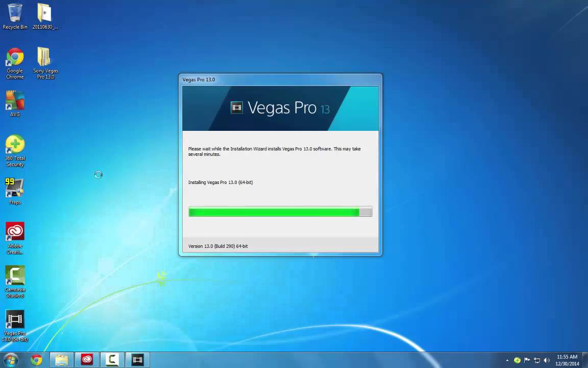The height and width of the screenshot is (368, 588).
Task: Select Google Chrome desktop shortcut
Action: [15, 63]
